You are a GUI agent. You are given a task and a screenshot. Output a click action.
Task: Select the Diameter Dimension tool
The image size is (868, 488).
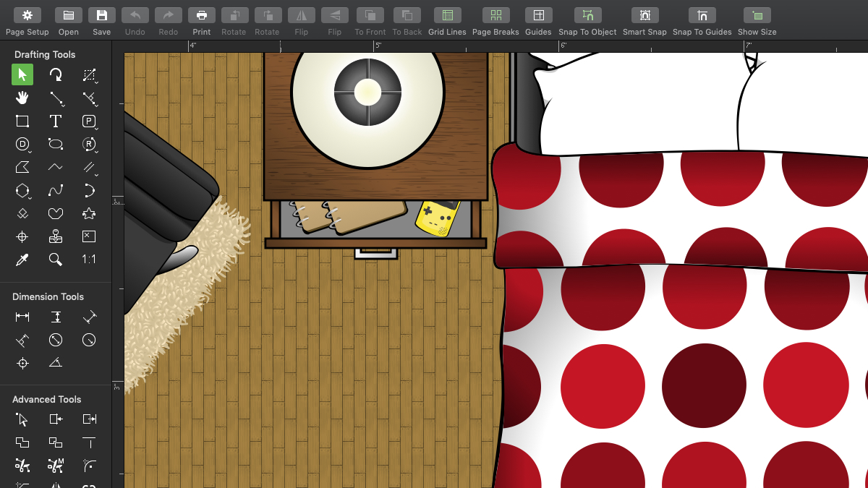point(56,340)
